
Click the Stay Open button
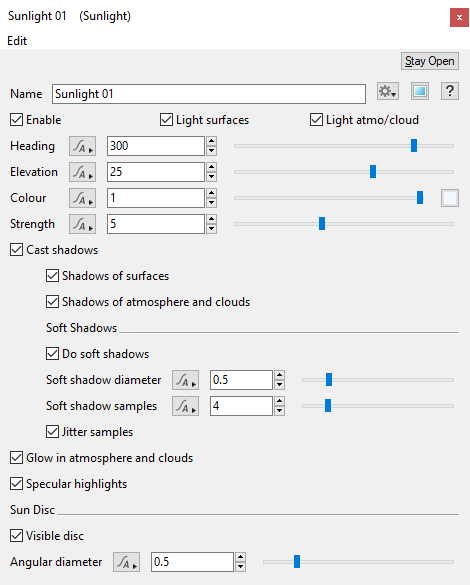click(430, 61)
